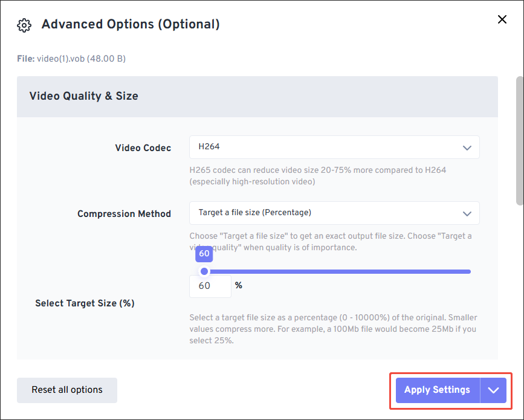524x420 pixels.
Task: Click the hint text beginning "Select a target file size"
Action: [x=333, y=329]
